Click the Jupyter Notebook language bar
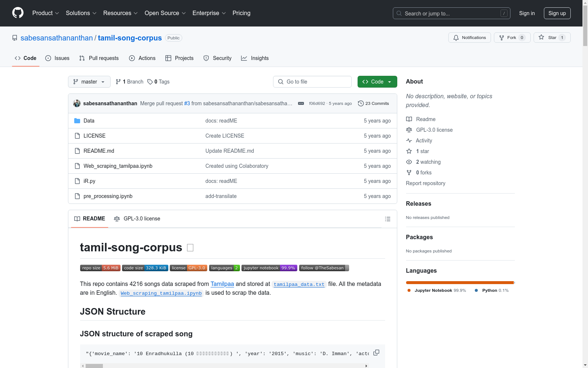The height and width of the screenshot is (368, 588). pyautogui.click(x=460, y=283)
